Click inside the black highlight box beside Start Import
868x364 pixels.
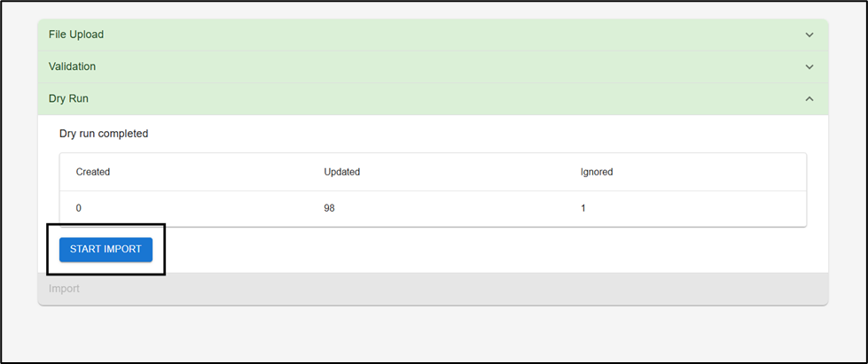(159, 264)
